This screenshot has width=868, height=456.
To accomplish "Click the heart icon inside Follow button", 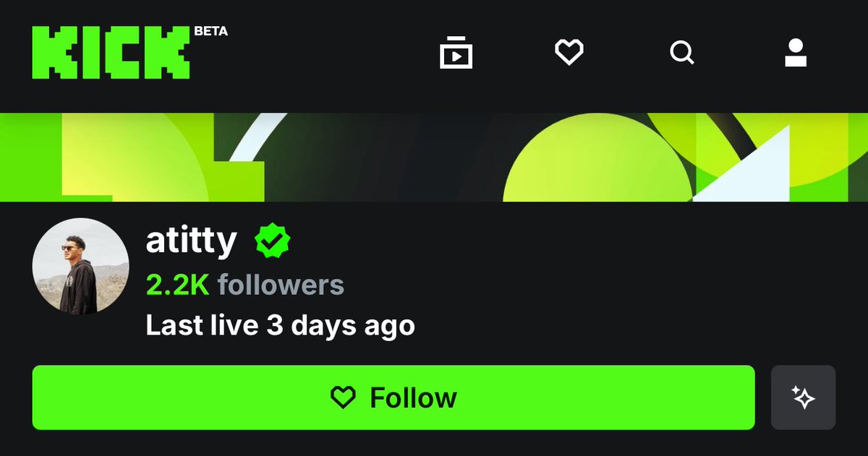I will coord(343,397).
